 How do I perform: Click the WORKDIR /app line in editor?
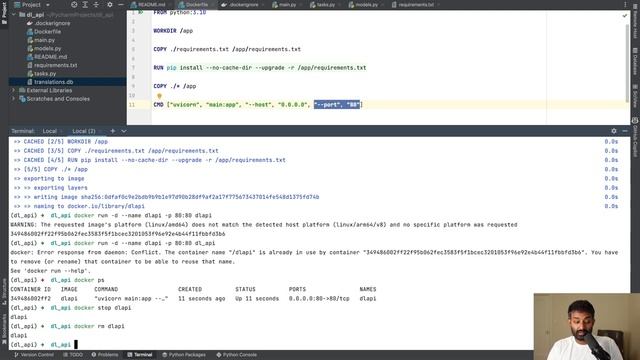pyautogui.click(x=173, y=31)
